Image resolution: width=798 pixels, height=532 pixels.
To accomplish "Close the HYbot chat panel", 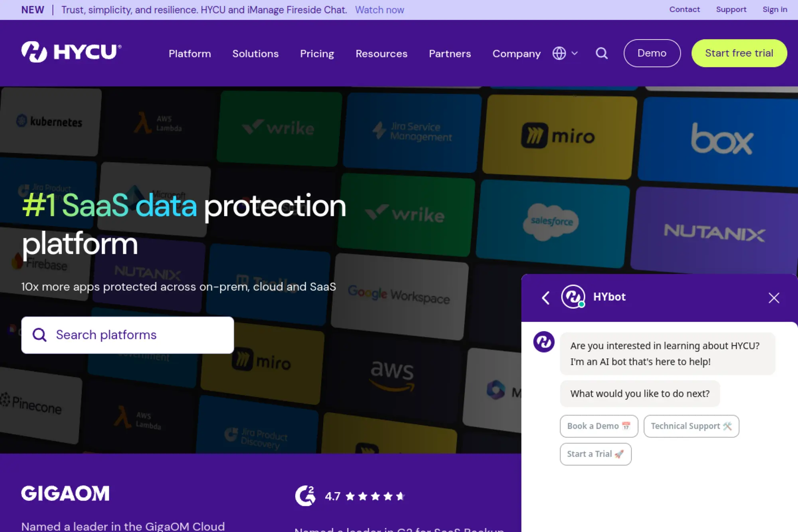I will point(774,298).
